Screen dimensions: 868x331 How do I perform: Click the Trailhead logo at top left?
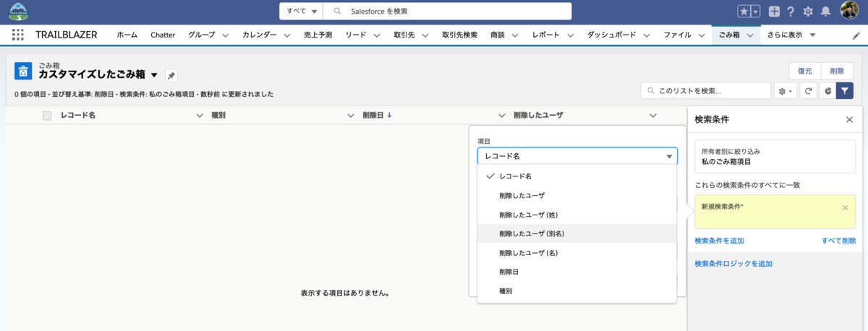[18, 12]
